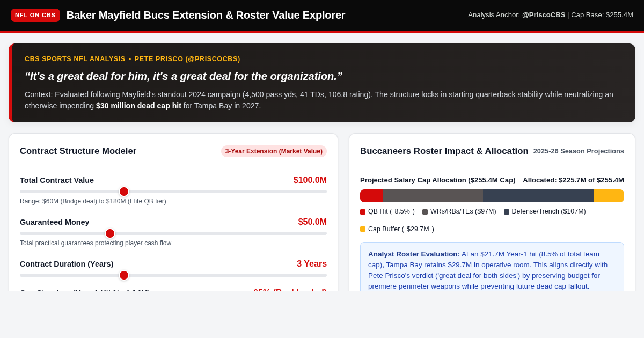Screen dimensions: 644x338
Task: Click the 3-Year Extension (Market Value) badge
Action: [274, 151]
